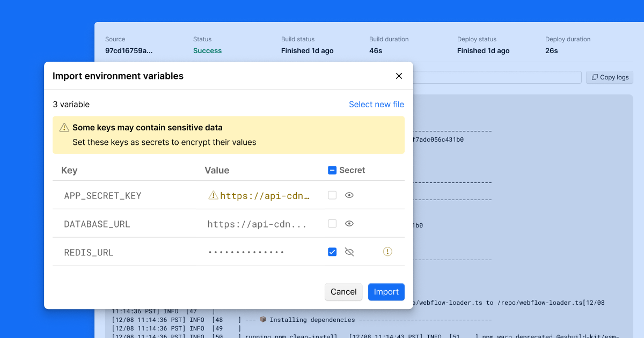Click the Copy logs button
The height and width of the screenshot is (338, 644).
(609, 77)
